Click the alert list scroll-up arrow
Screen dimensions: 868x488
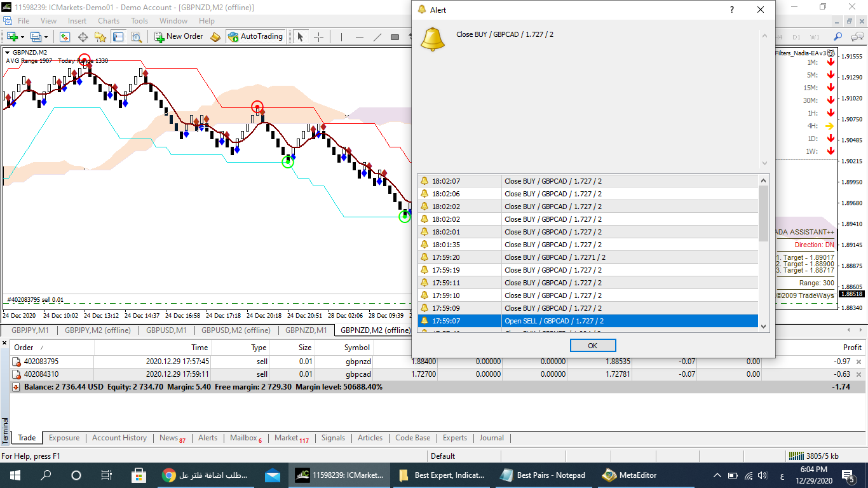tap(764, 180)
